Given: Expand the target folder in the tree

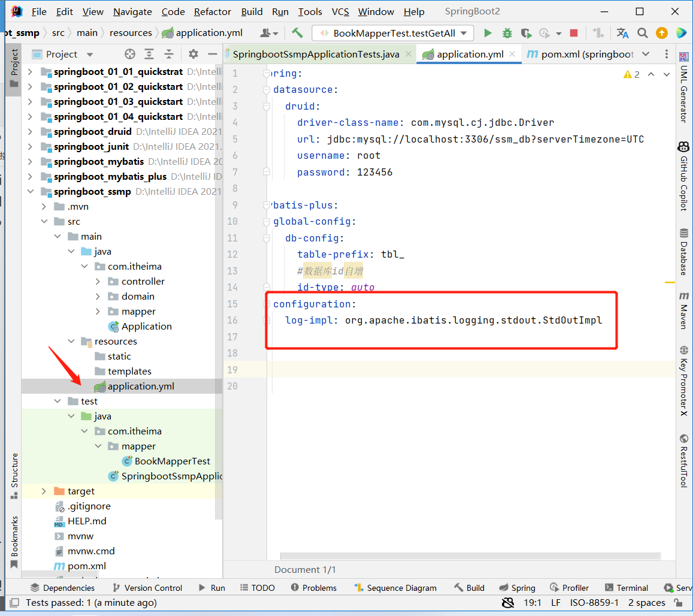Looking at the screenshot, I should (x=43, y=491).
